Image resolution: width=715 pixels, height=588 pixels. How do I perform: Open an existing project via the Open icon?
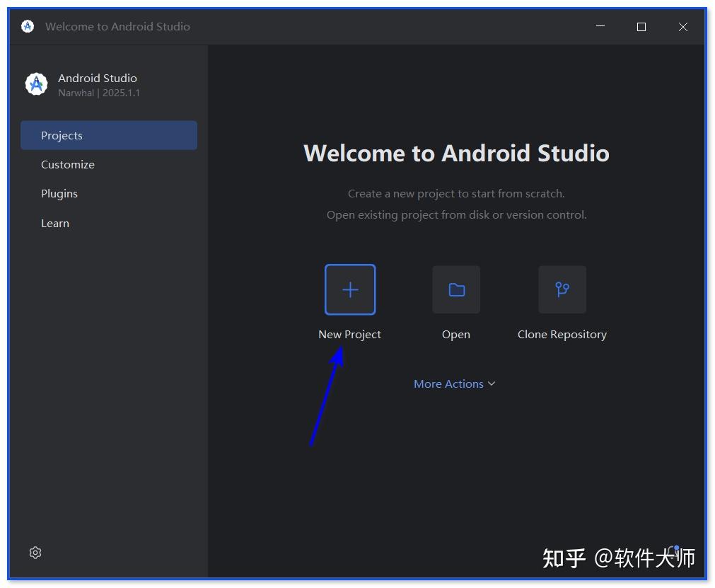tap(455, 289)
